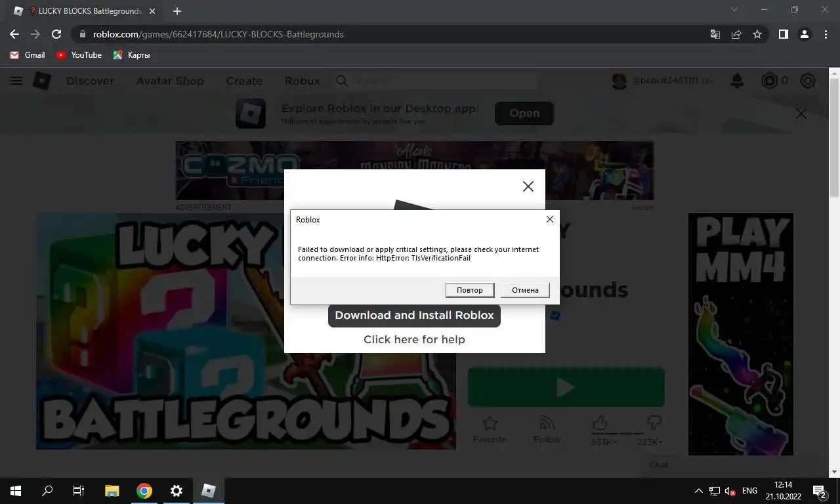
Task: Click the Roblox logo home icon
Action: [42, 81]
